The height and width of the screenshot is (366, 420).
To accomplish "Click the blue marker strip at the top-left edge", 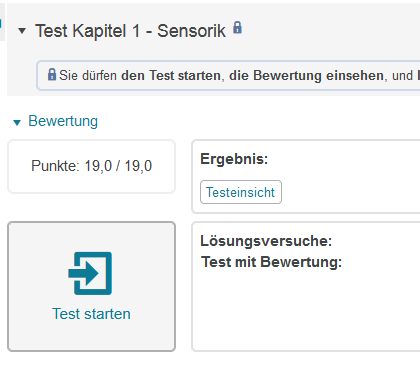I will [1, 23].
